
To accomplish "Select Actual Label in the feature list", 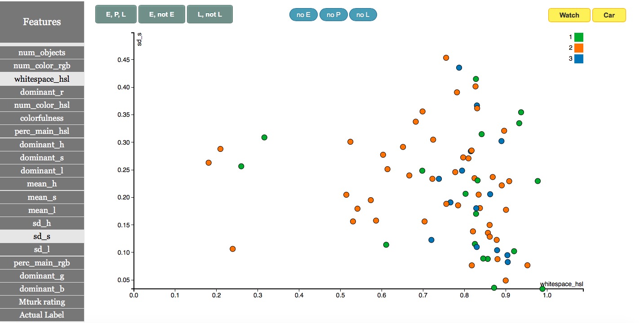I will tap(42, 315).
